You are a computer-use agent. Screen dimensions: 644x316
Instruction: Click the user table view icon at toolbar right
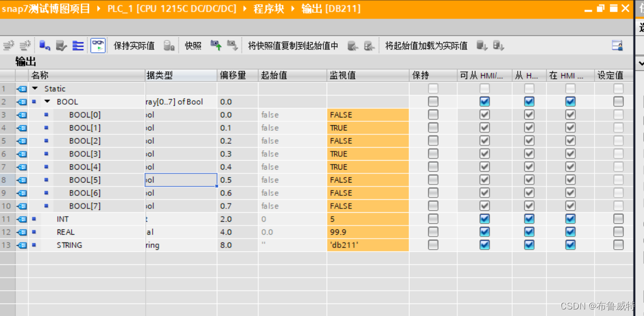pos(617,46)
